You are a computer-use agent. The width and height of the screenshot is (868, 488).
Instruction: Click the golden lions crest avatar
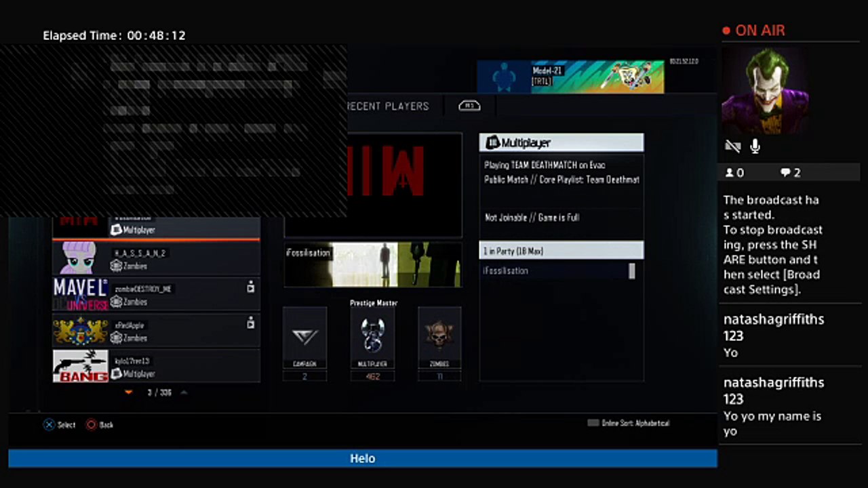(81, 331)
